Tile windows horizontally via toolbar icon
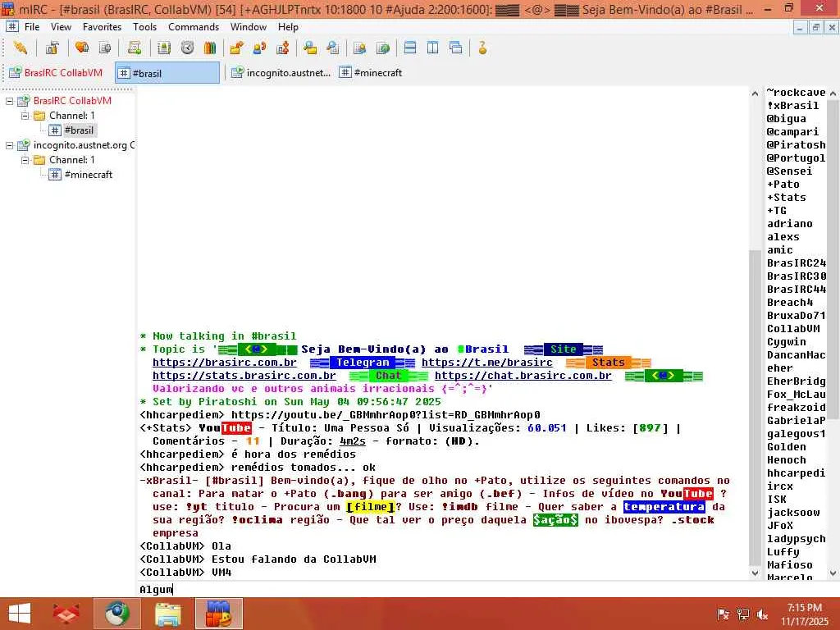The height and width of the screenshot is (630, 840). 410,48
